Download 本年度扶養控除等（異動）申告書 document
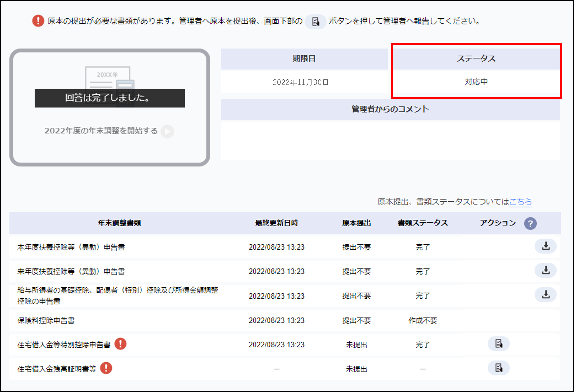 tap(545, 246)
